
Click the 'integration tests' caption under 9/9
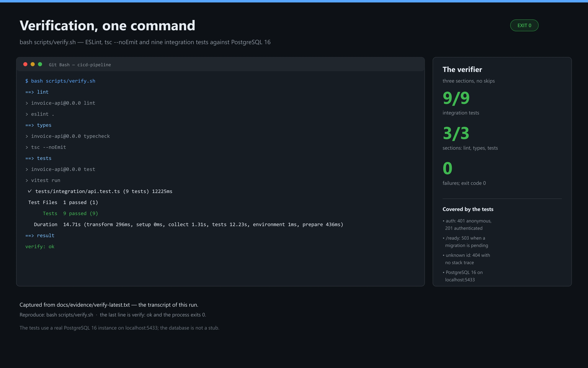click(x=461, y=113)
